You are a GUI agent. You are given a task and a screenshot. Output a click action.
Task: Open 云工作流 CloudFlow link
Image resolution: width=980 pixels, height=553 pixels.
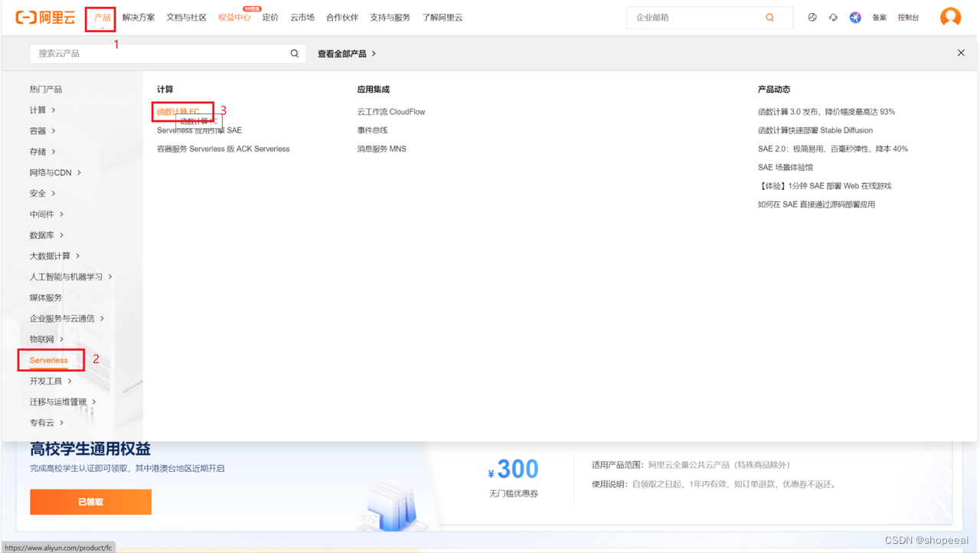391,112
